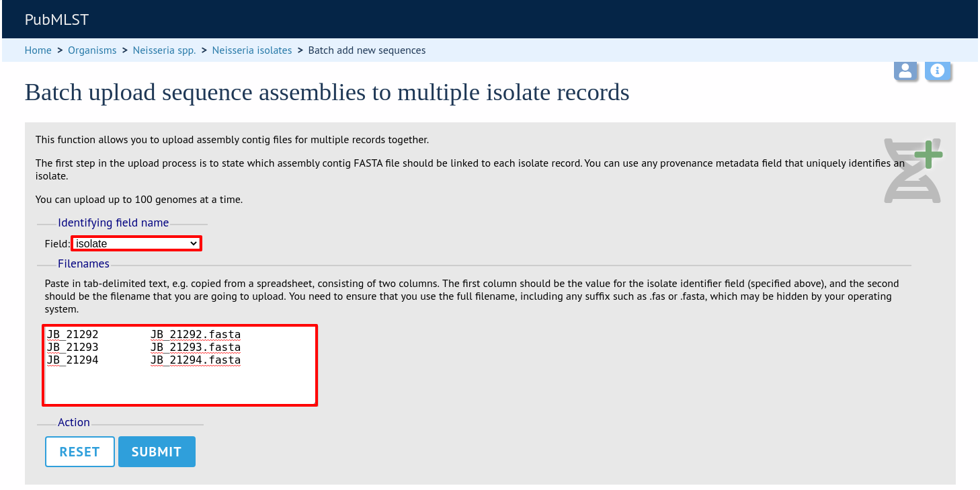980x490 pixels.
Task: Click the PubMLST site title
Action: point(56,19)
